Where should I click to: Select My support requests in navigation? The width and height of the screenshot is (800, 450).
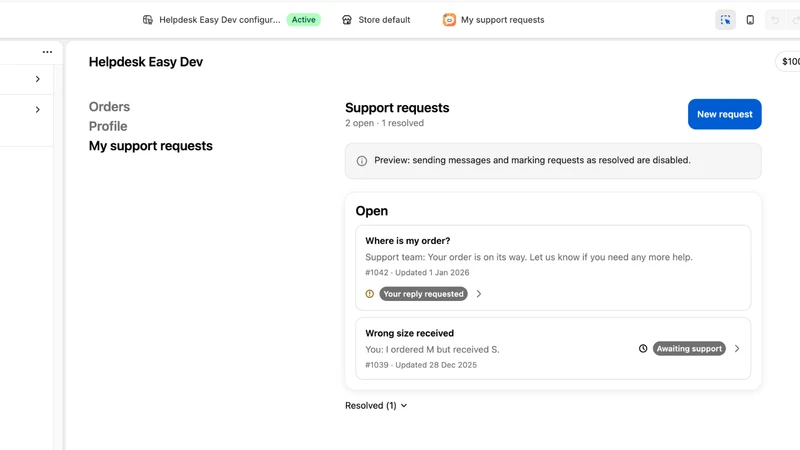pyautogui.click(x=151, y=146)
